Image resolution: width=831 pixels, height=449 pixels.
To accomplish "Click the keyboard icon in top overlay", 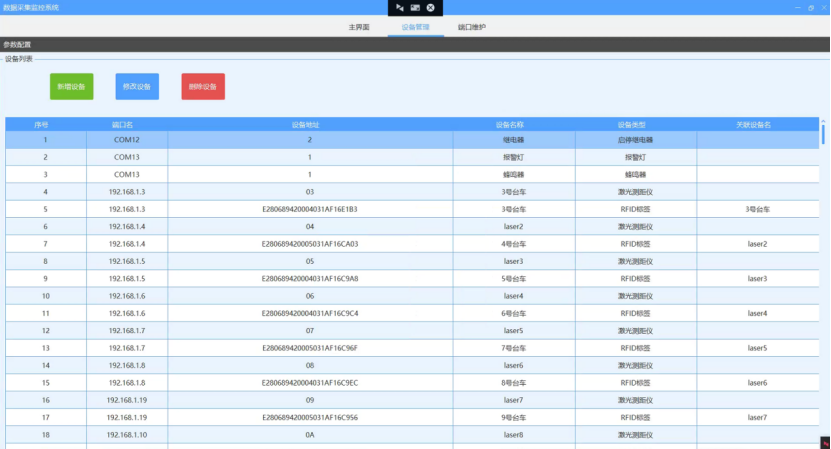I will click(415, 8).
